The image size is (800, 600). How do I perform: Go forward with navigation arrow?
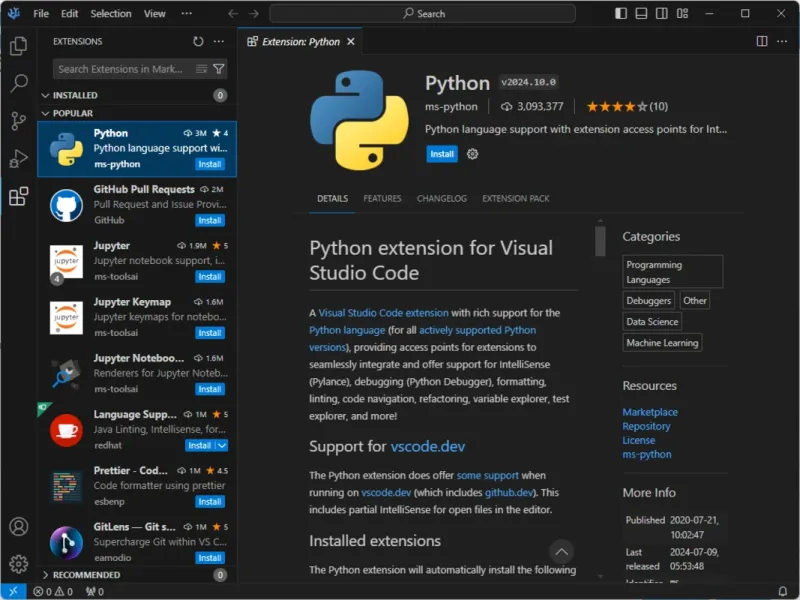[254, 14]
